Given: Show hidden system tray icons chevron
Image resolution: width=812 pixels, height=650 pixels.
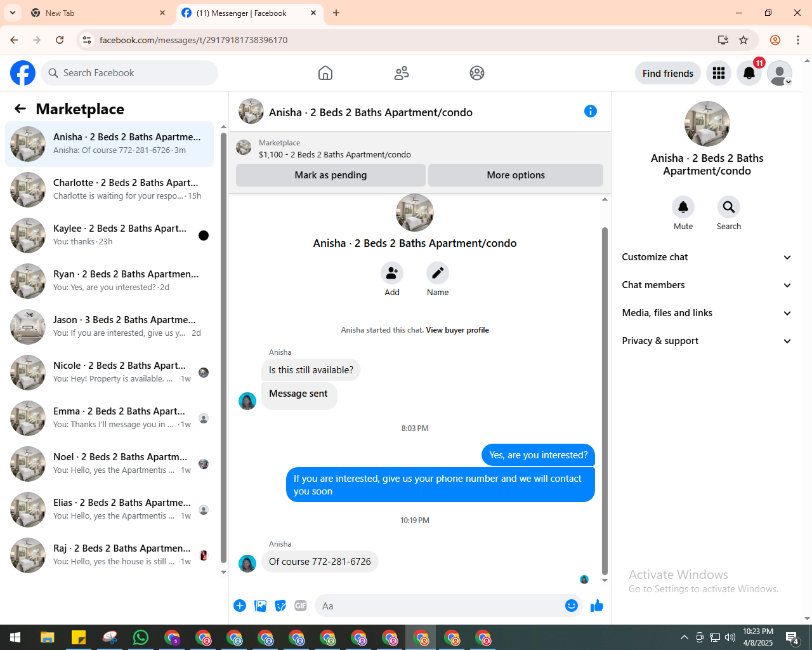Looking at the screenshot, I should pos(684,637).
